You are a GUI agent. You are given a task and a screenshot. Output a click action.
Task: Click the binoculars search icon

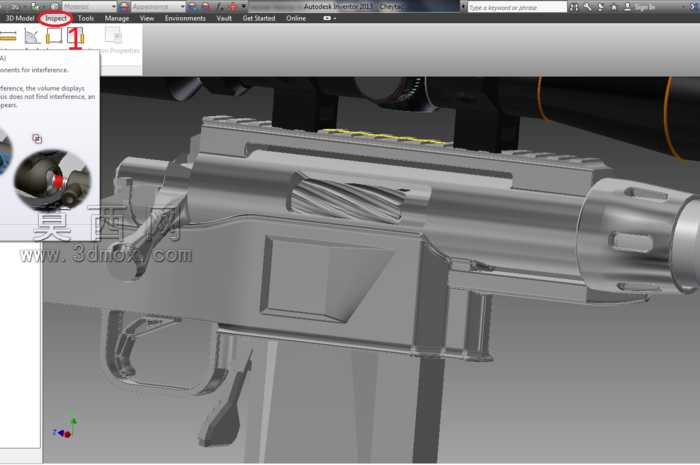[574, 7]
